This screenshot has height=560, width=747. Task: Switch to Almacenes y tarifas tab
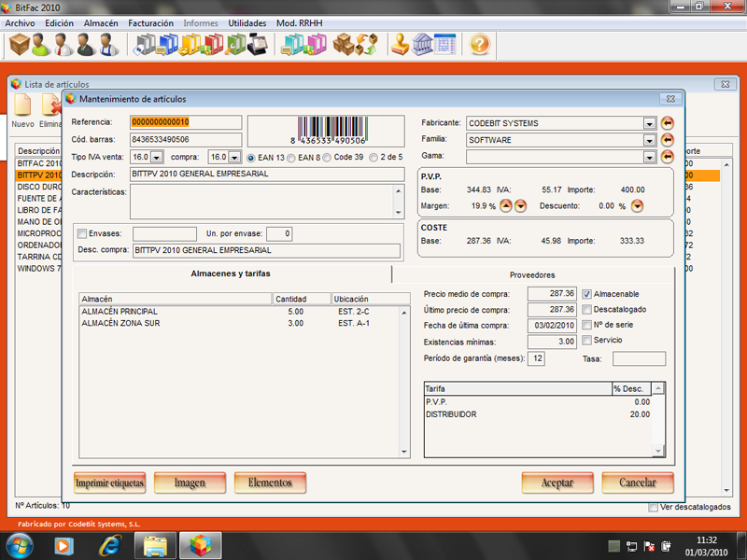[x=231, y=273]
